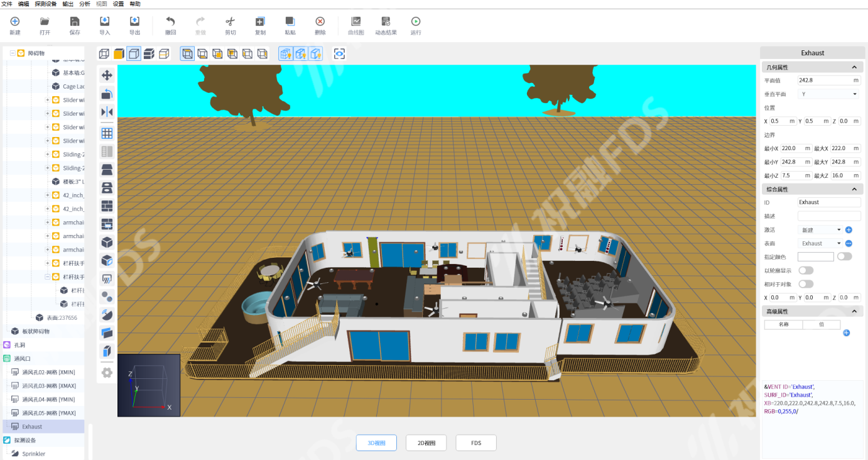This screenshot has width=868, height=460.
Task: Click the 指定颜色 white color swatch
Action: pos(815,256)
